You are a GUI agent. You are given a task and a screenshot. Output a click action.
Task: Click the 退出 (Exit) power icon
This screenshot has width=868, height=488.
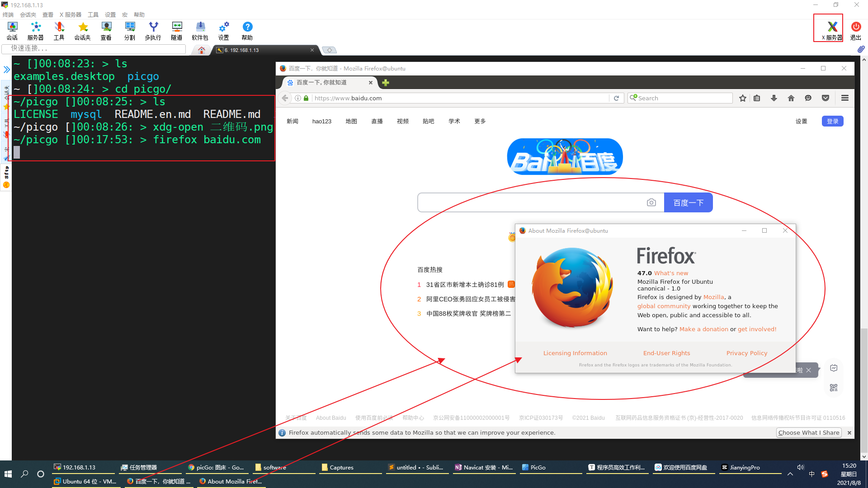(x=856, y=31)
